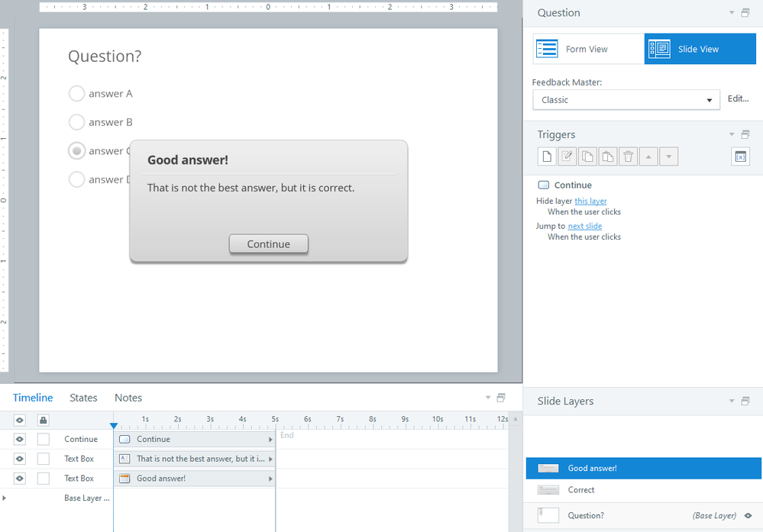The image size is (763, 532).
Task: Click the Continue button in feedback dialog
Action: click(268, 244)
